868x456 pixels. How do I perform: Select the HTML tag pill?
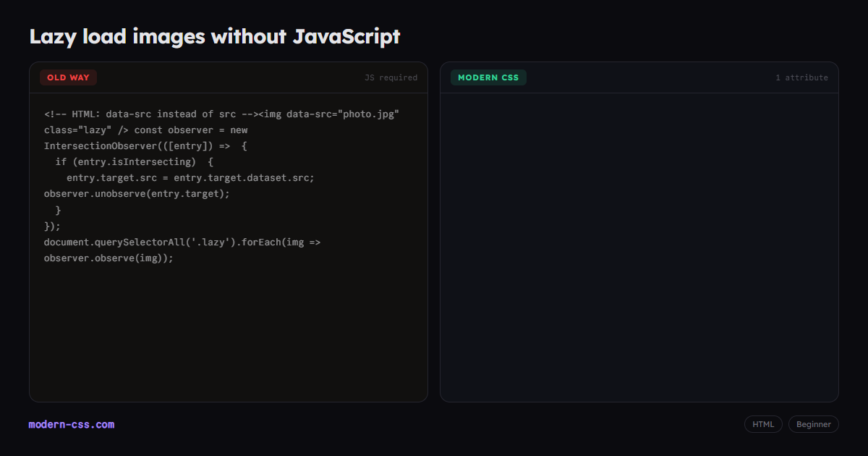(763, 424)
